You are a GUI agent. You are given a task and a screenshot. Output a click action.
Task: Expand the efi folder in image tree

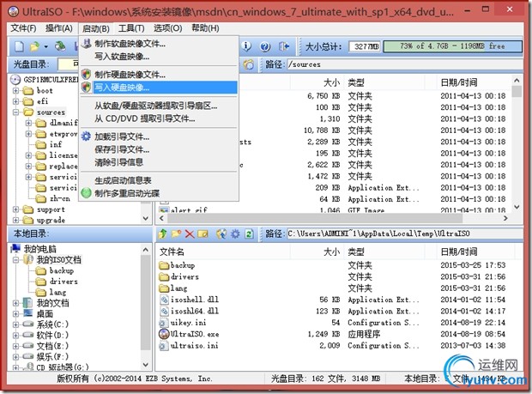click(x=15, y=101)
